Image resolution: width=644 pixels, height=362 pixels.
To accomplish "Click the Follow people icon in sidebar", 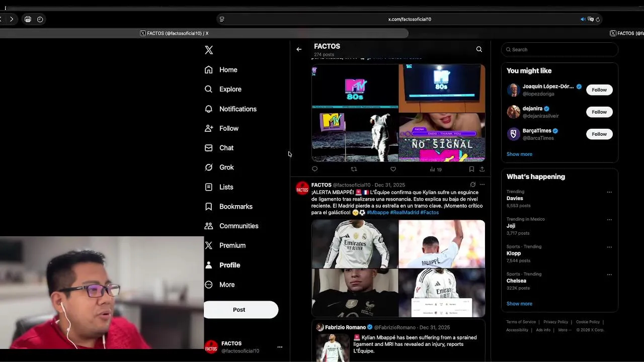I will 209,128.
